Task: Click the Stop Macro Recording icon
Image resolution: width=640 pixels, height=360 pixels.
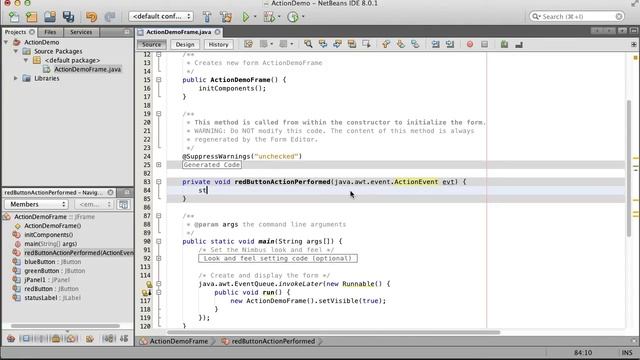Action: click(484, 44)
